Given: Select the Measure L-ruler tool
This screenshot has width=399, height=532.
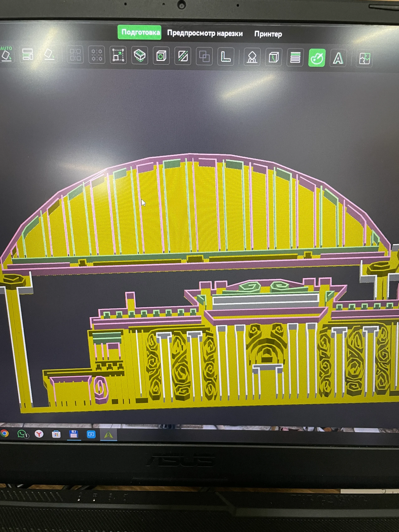Looking at the screenshot, I should pos(226,57).
